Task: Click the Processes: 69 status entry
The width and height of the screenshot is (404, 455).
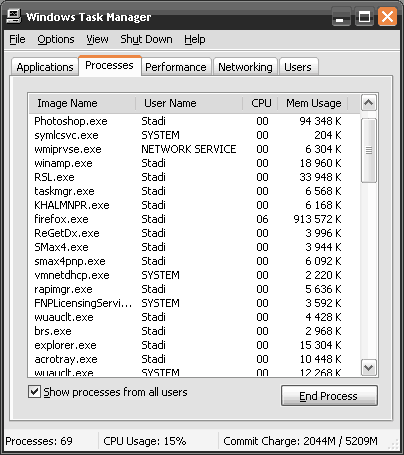Action: point(39,441)
